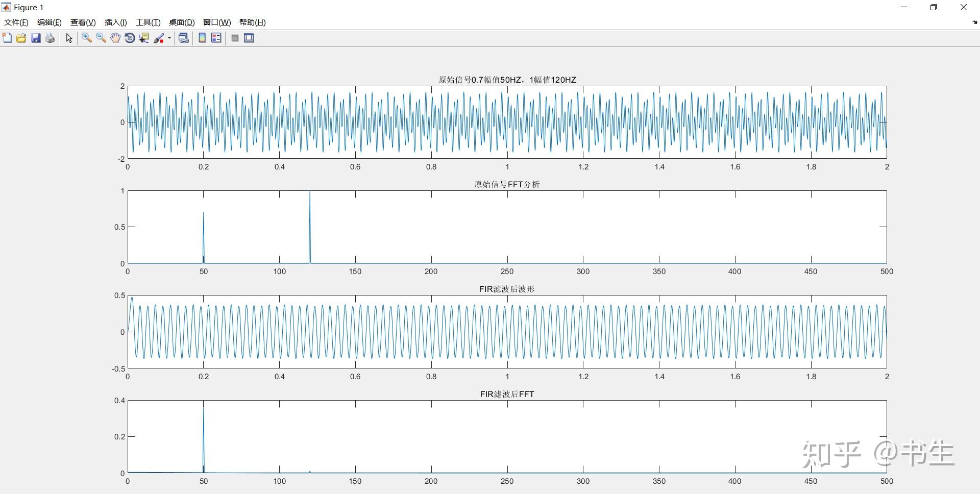Click the 50 Hz peak in FIR filtered FFT plot

click(204, 440)
